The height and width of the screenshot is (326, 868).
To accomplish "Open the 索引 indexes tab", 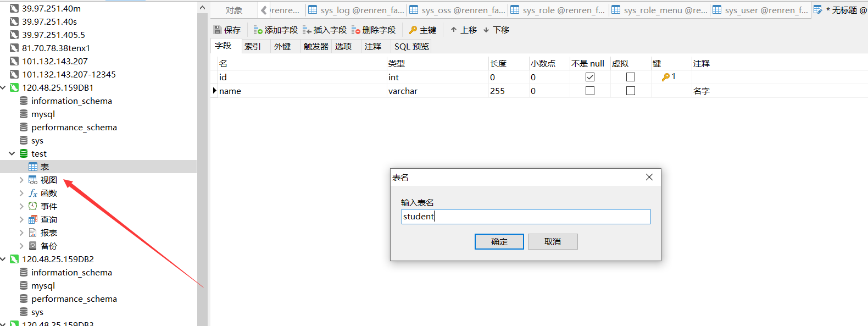I will tap(253, 47).
